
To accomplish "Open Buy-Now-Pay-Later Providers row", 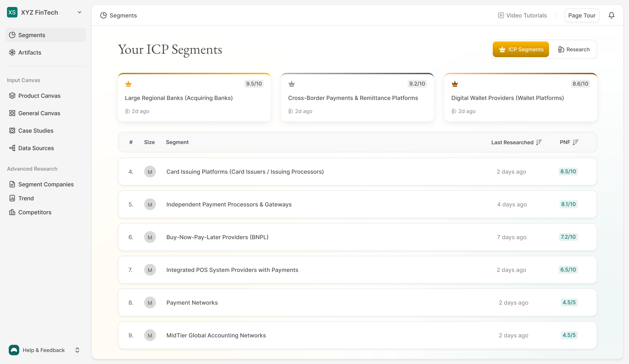I will click(x=217, y=237).
